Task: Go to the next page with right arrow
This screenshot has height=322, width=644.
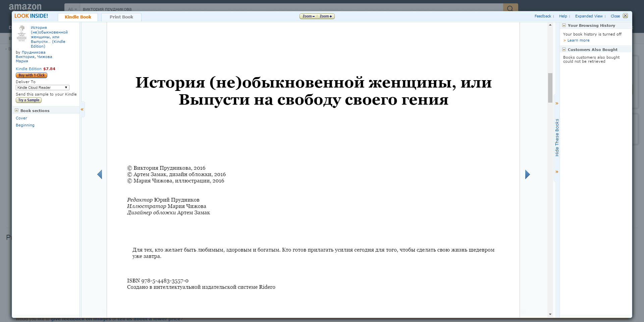Action: point(527,174)
